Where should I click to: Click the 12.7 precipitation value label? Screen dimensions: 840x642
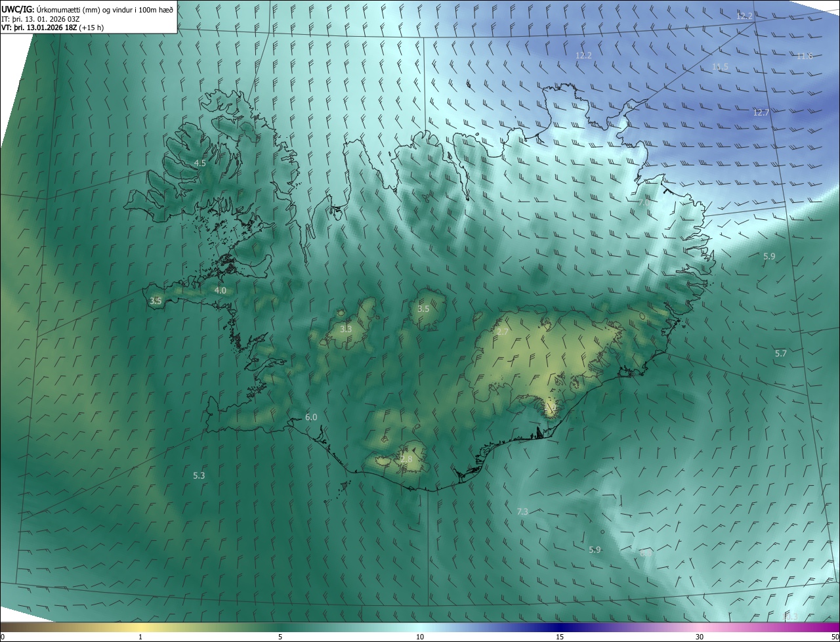point(761,113)
